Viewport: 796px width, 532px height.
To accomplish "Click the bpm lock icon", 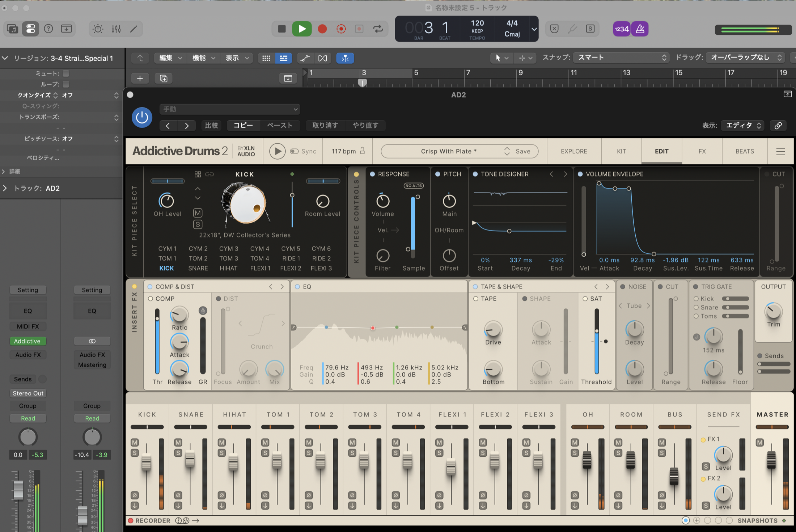I will (362, 151).
